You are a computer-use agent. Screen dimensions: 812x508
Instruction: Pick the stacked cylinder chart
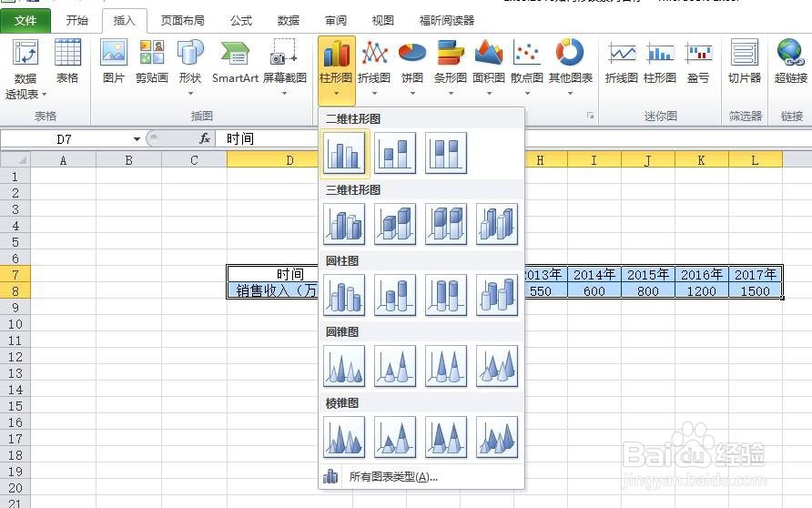click(394, 295)
